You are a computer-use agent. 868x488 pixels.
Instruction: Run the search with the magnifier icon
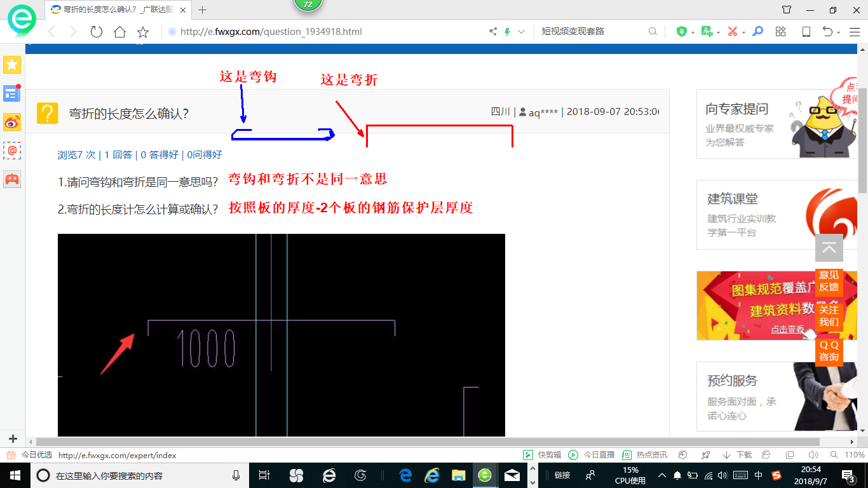tap(653, 31)
